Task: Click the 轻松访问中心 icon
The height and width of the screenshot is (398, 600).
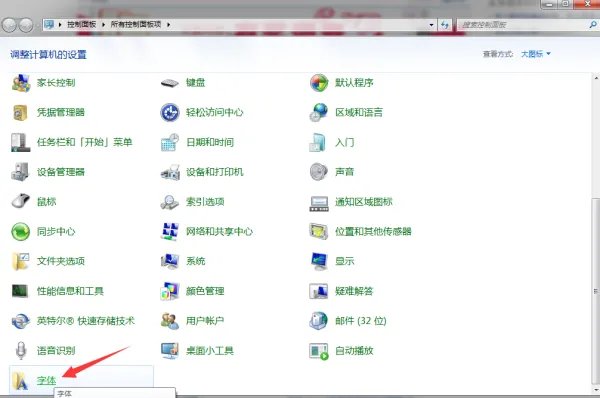Action: [170, 113]
